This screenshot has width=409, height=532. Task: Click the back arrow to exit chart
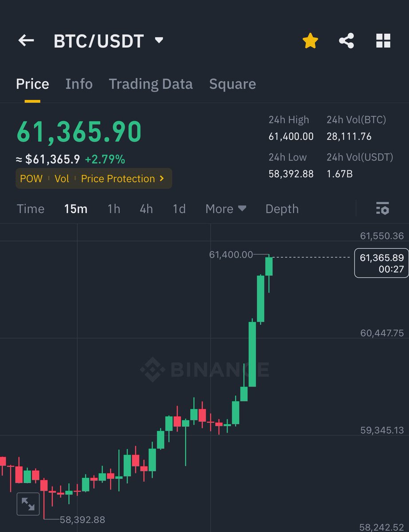pos(26,40)
